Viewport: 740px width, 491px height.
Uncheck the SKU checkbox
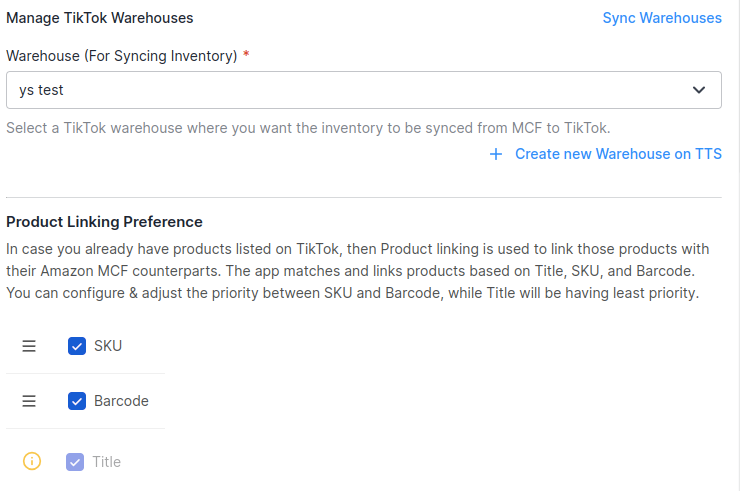point(77,346)
